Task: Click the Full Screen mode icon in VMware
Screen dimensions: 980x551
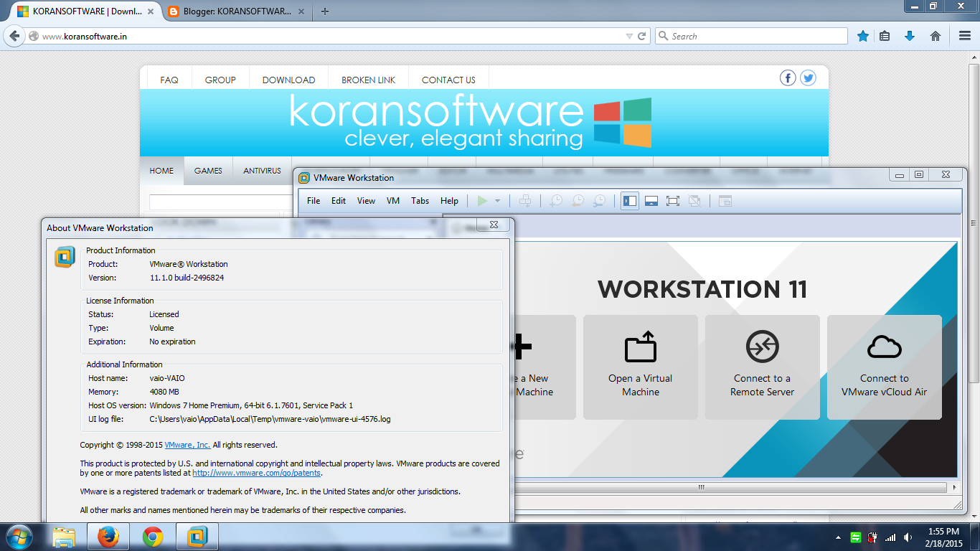Action: 673,201
